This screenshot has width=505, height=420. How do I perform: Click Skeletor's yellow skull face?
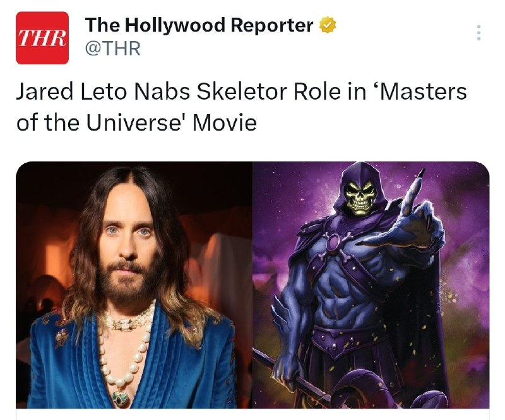360,196
